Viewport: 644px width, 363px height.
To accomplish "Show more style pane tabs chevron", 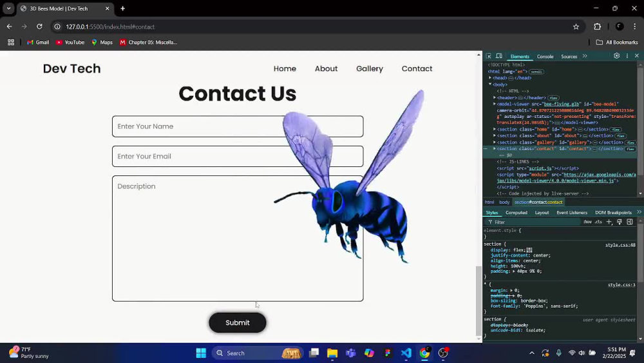I will [639, 212].
